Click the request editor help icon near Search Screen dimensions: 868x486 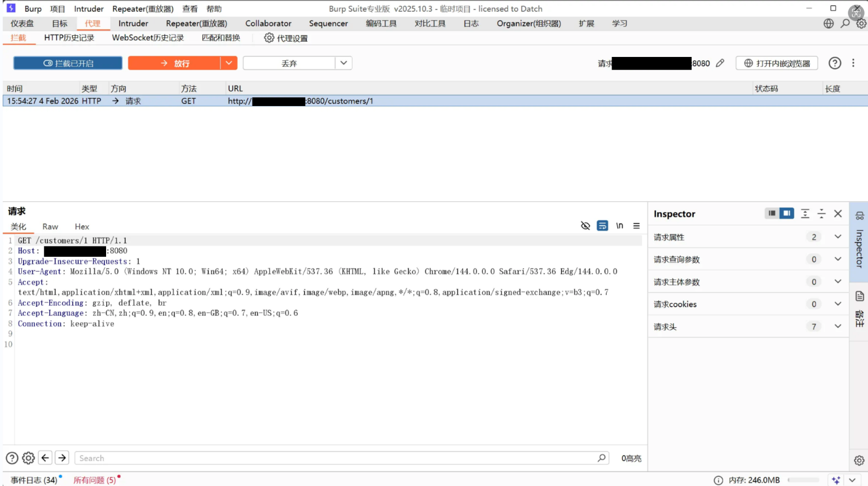tap(12, 458)
